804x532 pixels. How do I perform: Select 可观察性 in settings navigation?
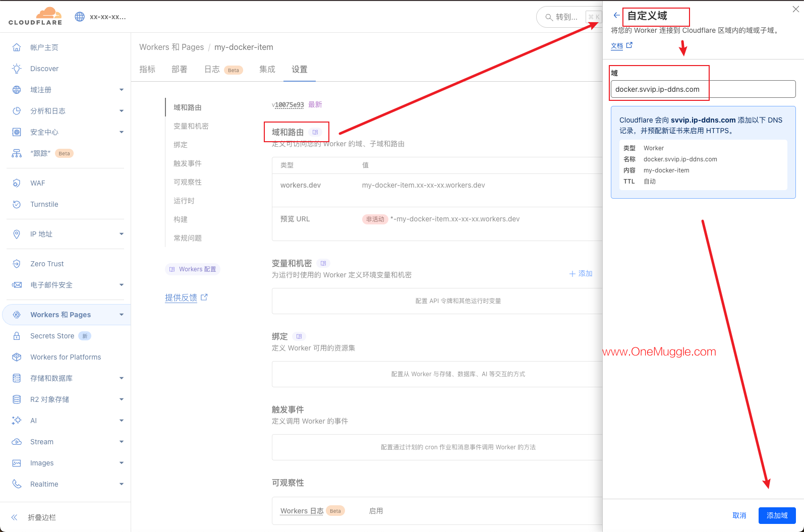click(188, 182)
